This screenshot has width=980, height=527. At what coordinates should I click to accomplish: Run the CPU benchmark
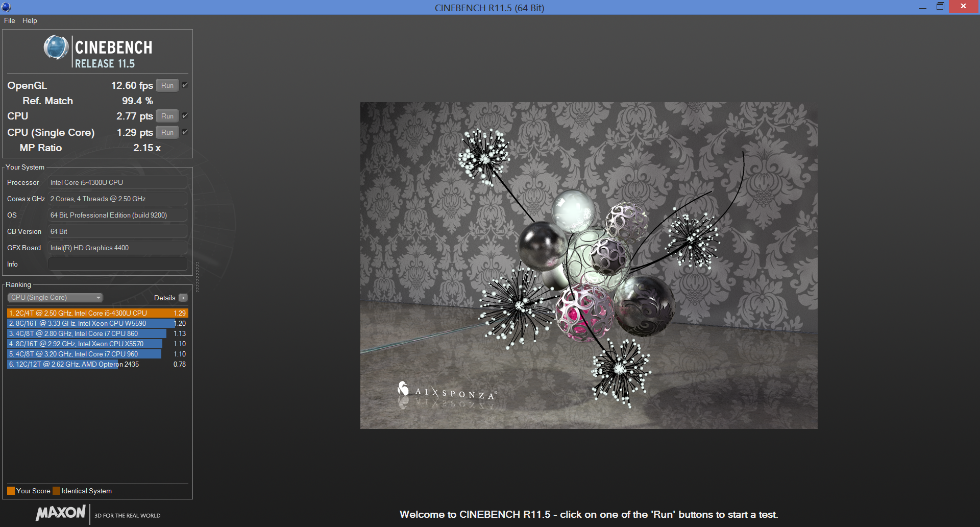(167, 116)
